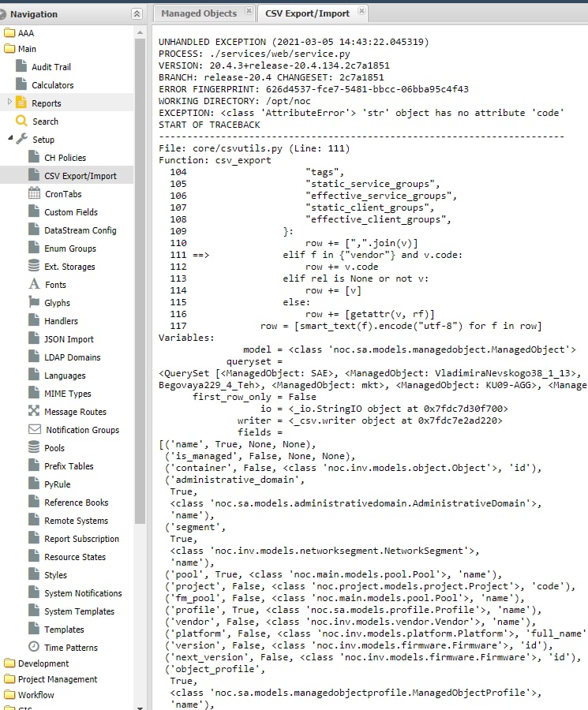
Task: Click the System Notifications document icon
Action: [x=34, y=592]
